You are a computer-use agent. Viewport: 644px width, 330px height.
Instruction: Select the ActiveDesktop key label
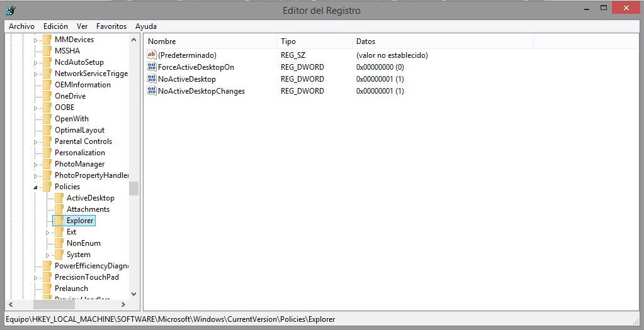pyautogui.click(x=91, y=198)
